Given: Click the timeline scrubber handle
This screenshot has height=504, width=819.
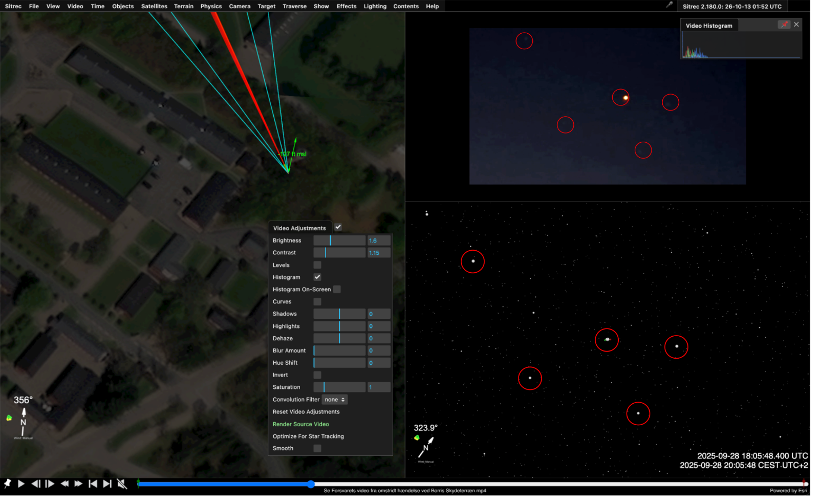Looking at the screenshot, I should [311, 484].
